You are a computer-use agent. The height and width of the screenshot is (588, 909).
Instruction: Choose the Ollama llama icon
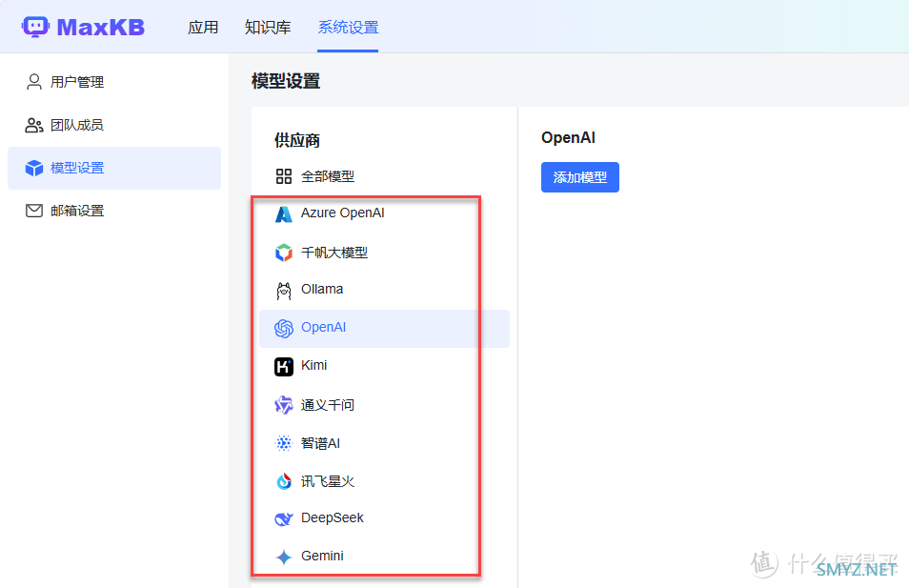284,291
